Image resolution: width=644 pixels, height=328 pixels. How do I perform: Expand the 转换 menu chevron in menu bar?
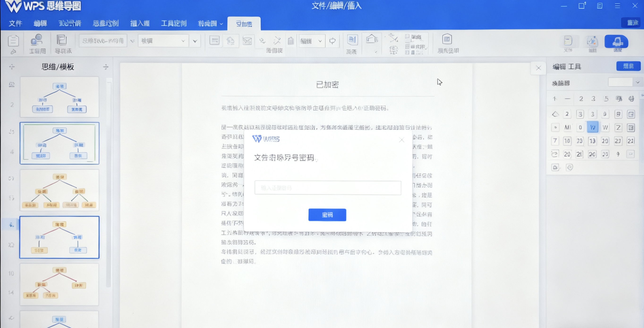tap(221, 24)
